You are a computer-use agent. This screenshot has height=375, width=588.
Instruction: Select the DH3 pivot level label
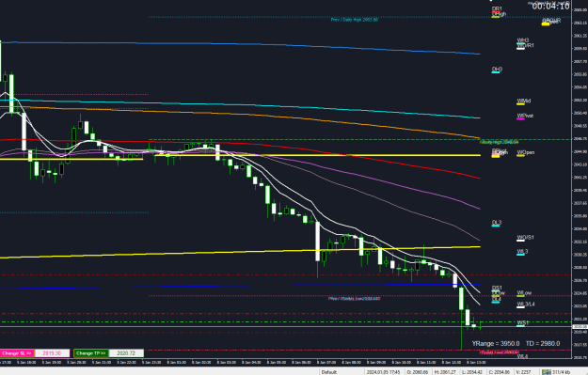[497, 70]
